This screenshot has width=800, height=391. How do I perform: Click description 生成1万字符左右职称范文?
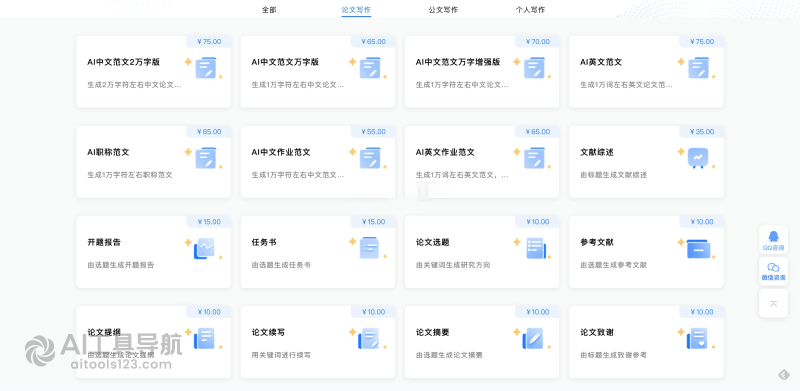click(130, 175)
